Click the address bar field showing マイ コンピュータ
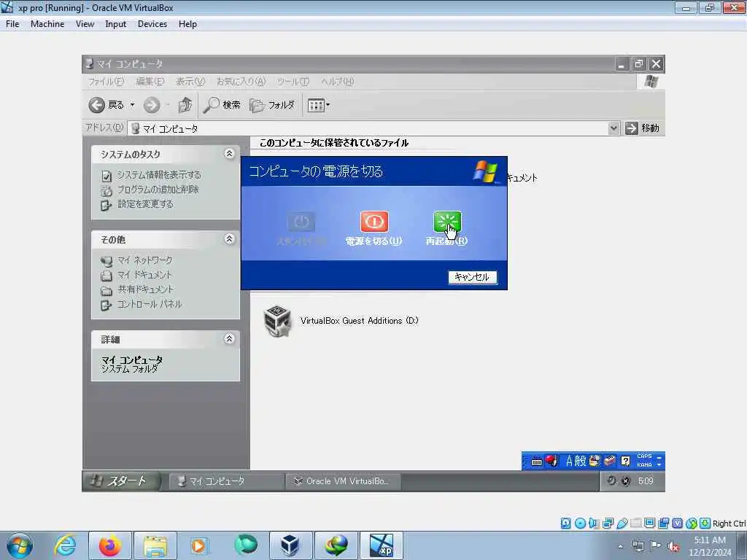Image resolution: width=747 pixels, height=560 pixels. coord(368,128)
